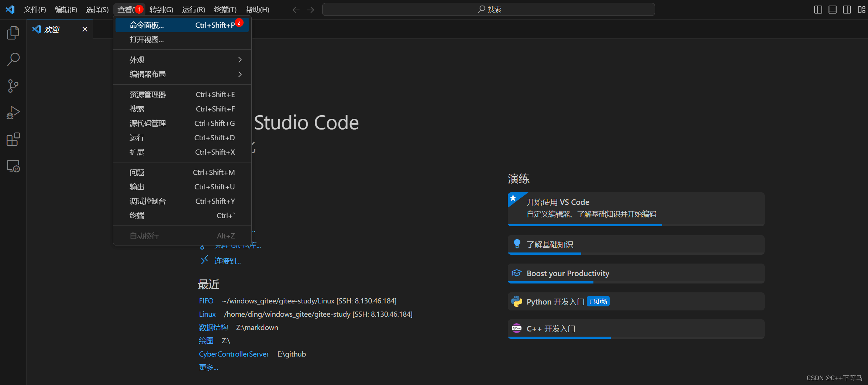Open recent folder 数据结构
Image resolution: width=868 pixels, height=385 pixels.
(213, 327)
